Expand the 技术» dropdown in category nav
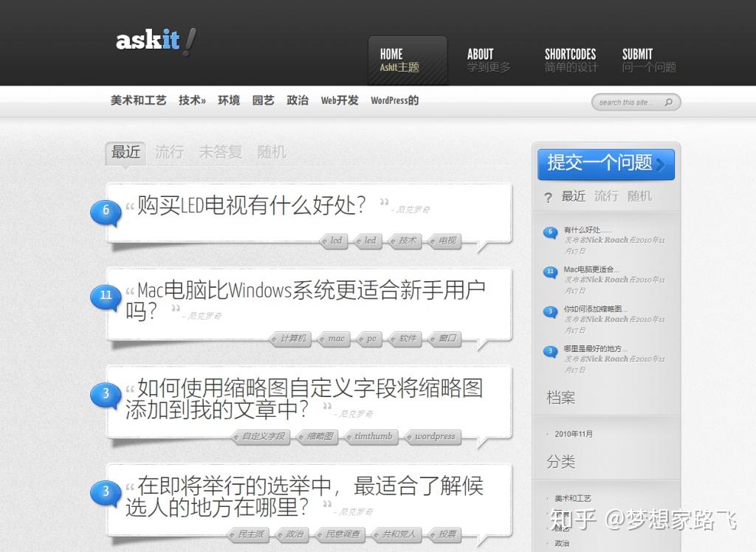The height and width of the screenshot is (552, 756). tap(192, 100)
